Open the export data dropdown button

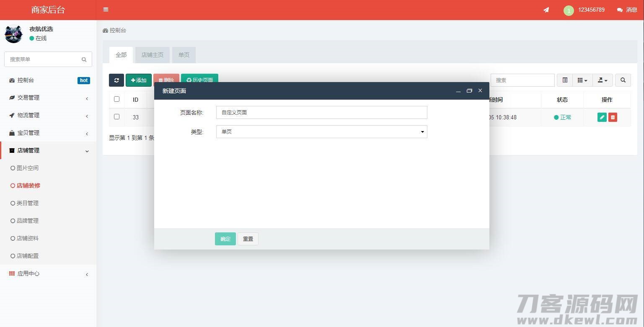[603, 80]
